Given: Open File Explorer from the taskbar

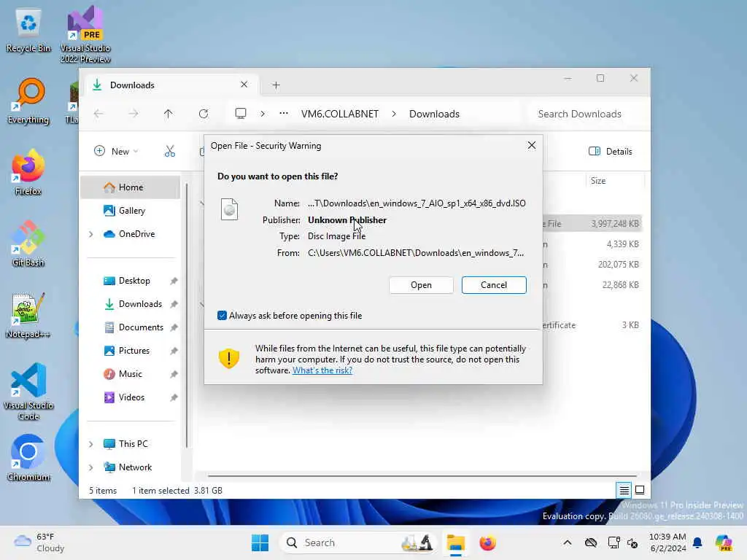Looking at the screenshot, I should pos(455,542).
